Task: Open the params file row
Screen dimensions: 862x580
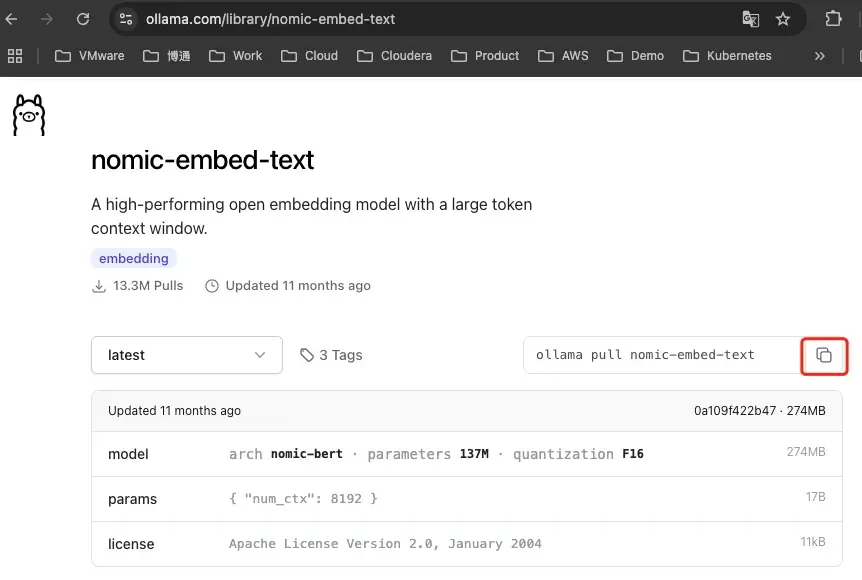Action: pos(467,499)
